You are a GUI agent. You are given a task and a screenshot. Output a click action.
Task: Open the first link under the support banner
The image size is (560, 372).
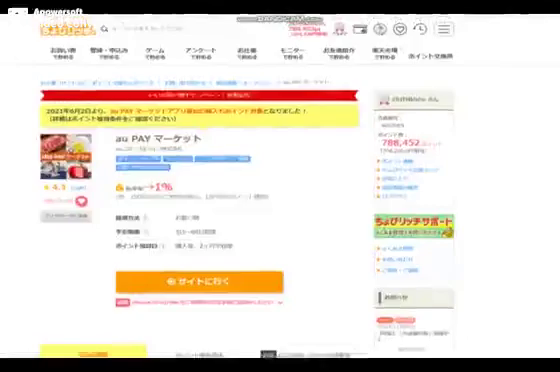[x=397, y=248]
